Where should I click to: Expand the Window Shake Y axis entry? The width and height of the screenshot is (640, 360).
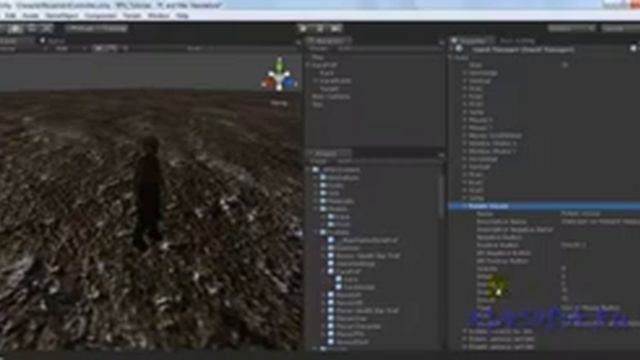click(x=464, y=151)
